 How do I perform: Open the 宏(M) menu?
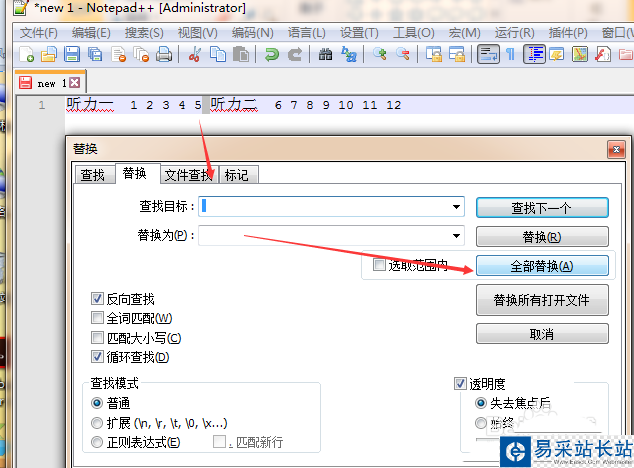tap(465, 33)
